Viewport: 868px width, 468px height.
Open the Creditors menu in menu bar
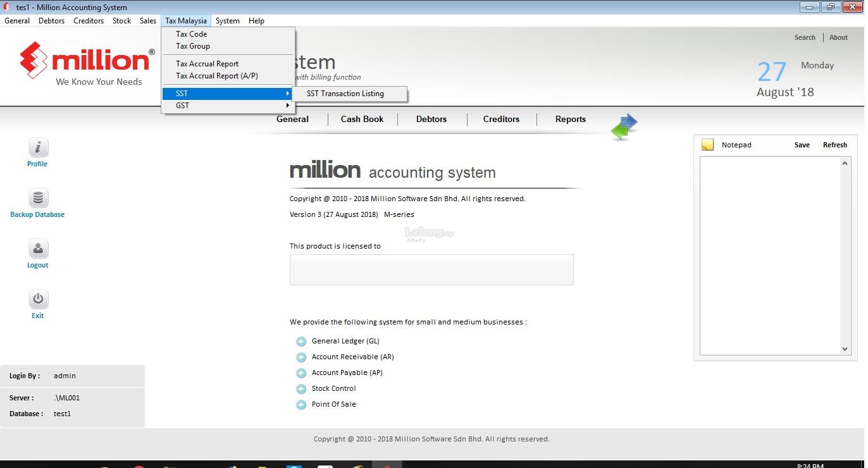89,21
